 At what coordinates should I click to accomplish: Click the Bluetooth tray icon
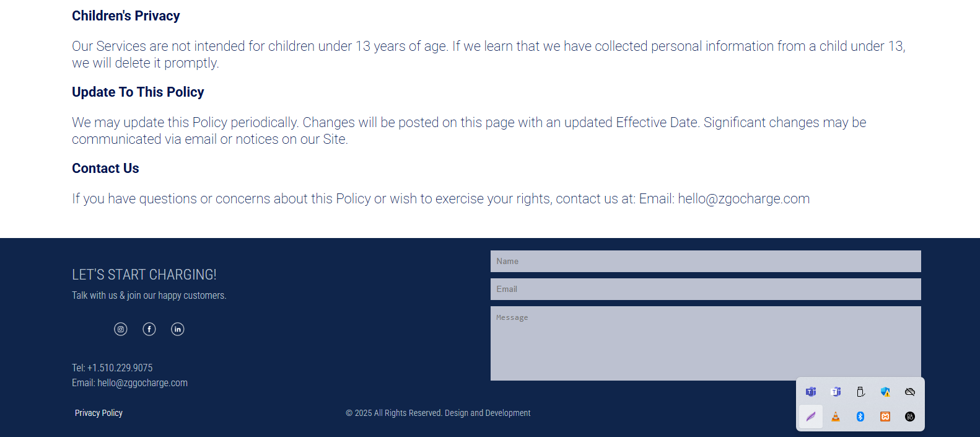point(860,417)
